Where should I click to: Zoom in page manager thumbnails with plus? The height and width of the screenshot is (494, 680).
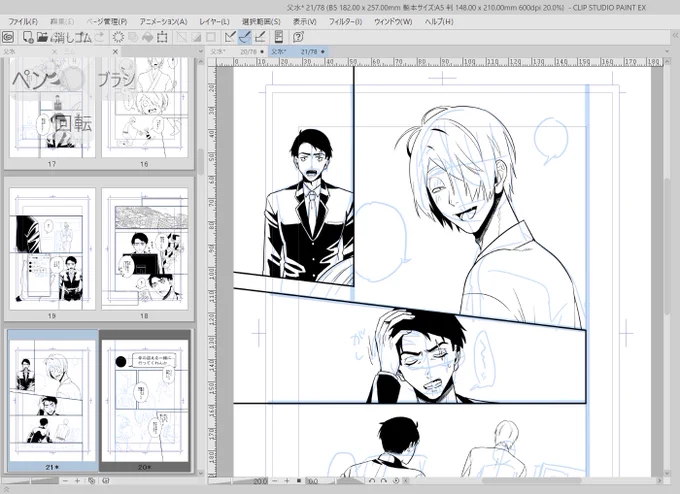[77, 481]
